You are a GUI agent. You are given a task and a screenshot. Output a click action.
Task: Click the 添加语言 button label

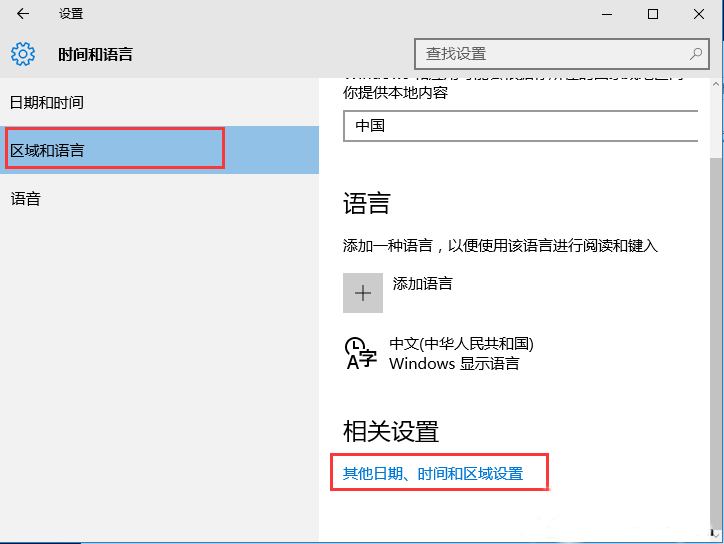(x=422, y=283)
